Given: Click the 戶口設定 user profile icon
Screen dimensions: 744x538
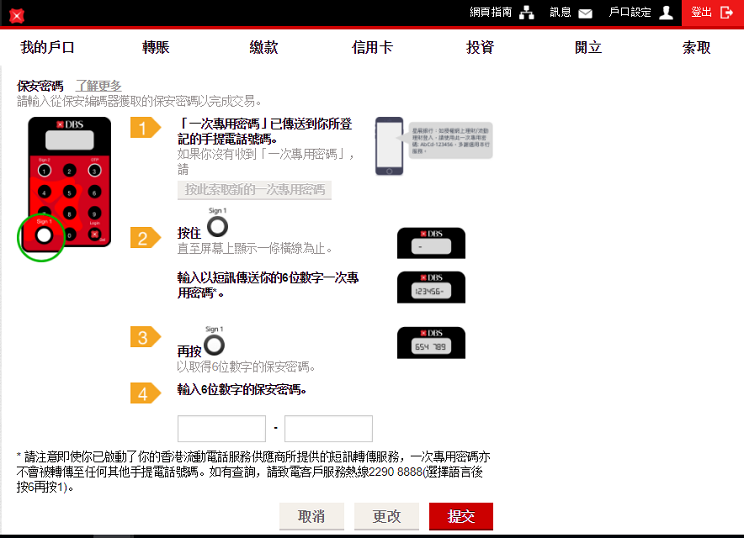Looking at the screenshot, I should 666,13.
